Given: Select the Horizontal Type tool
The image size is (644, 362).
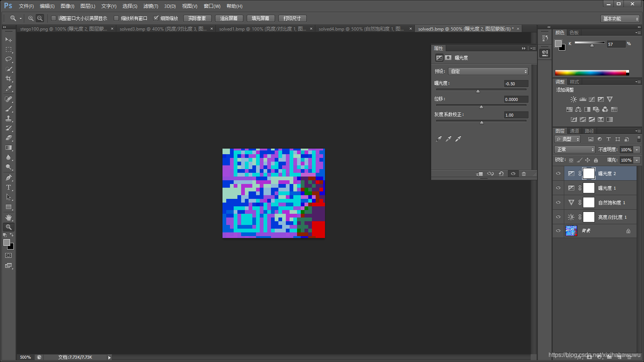Looking at the screenshot, I should point(9,187).
